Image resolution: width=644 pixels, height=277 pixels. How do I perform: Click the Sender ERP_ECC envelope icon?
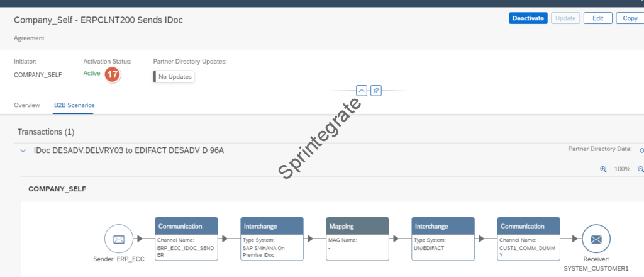(119, 239)
